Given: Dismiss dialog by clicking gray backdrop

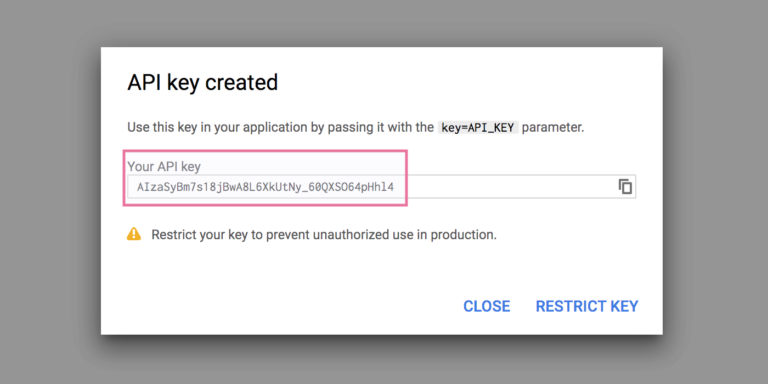Looking at the screenshot, I should pyautogui.click(x=49, y=196).
